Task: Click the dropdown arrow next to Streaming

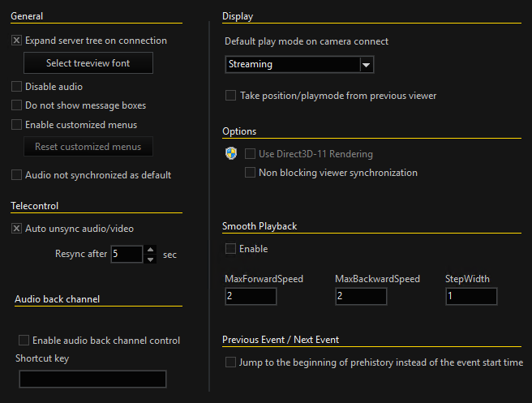Action: click(x=366, y=64)
